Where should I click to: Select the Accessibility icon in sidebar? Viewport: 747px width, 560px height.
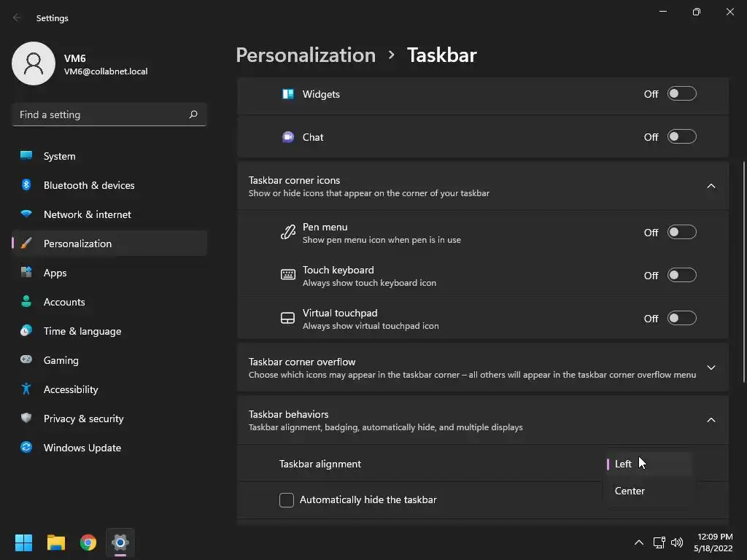pos(26,389)
